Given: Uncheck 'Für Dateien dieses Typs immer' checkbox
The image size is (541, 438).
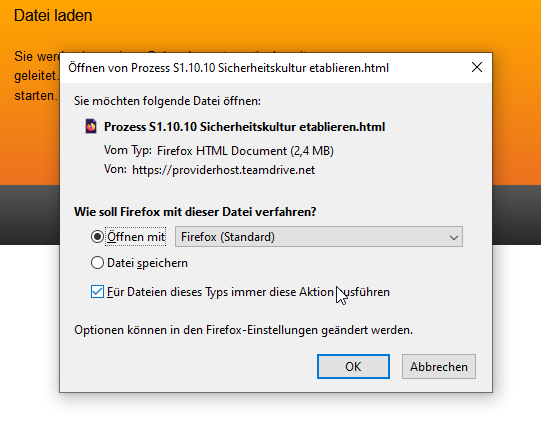Looking at the screenshot, I should point(97,292).
